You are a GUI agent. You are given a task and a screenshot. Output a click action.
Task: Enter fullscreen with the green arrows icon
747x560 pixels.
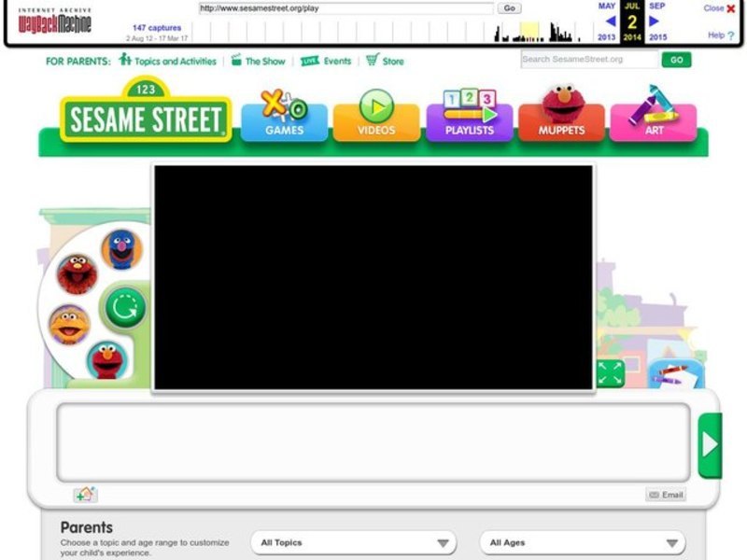(x=610, y=373)
